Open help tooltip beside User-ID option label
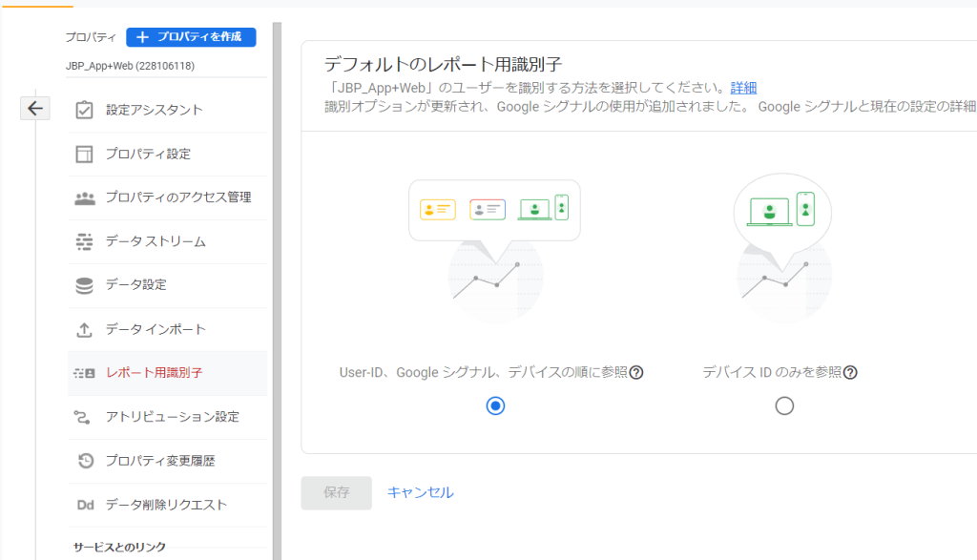The image size is (977, 560). coord(636,372)
